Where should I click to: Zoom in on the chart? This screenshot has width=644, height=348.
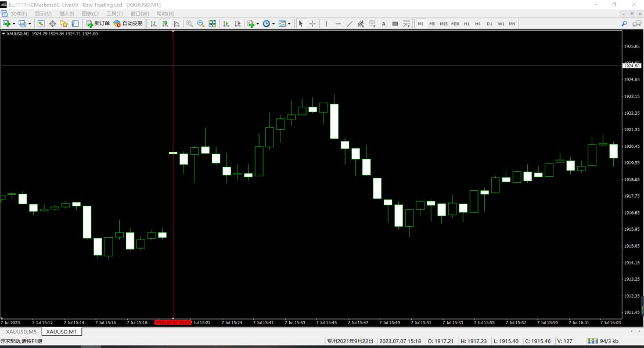click(189, 24)
